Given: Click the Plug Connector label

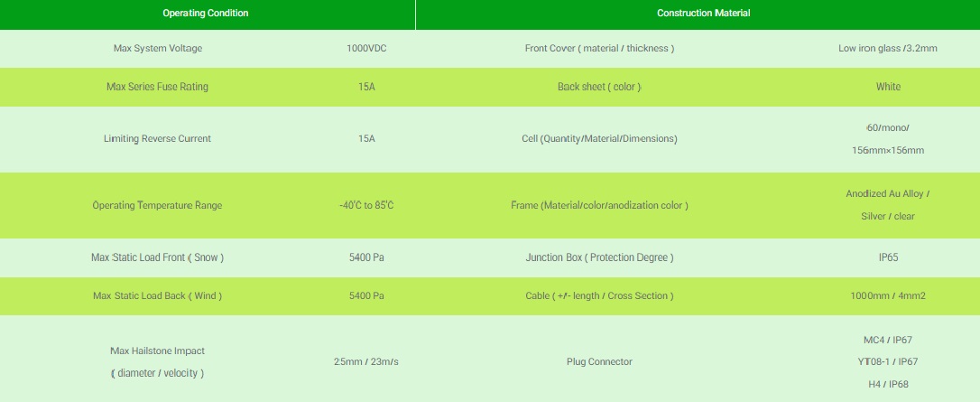Looking at the screenshot, I should [x=599, y=361].
